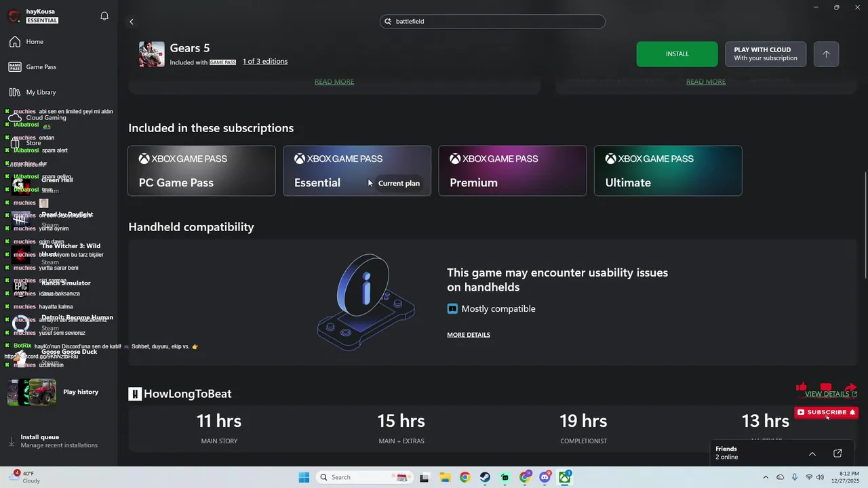Click the taskbar Search box

364,477
